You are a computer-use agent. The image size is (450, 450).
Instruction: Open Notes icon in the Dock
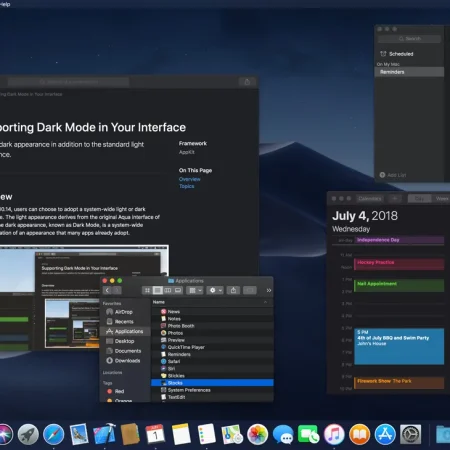181,434
